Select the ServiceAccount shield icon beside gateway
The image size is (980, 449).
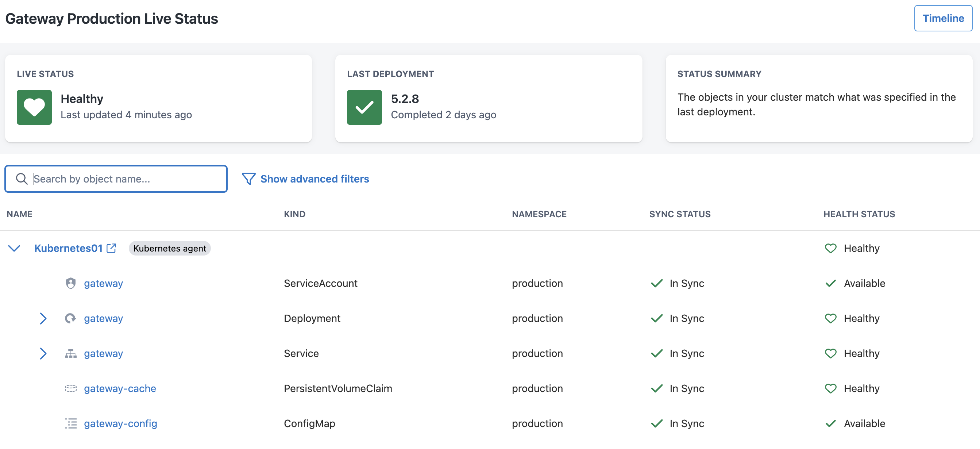point(71,283)
